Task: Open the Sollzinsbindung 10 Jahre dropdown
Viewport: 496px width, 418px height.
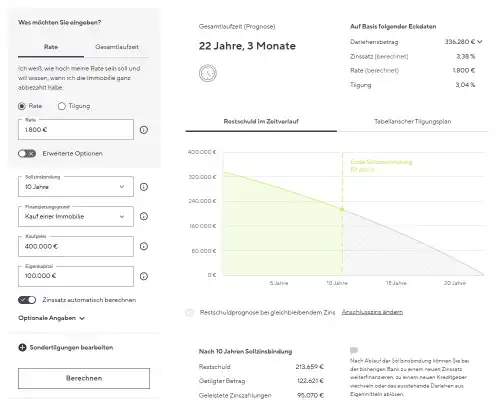Action: point(76,187)
